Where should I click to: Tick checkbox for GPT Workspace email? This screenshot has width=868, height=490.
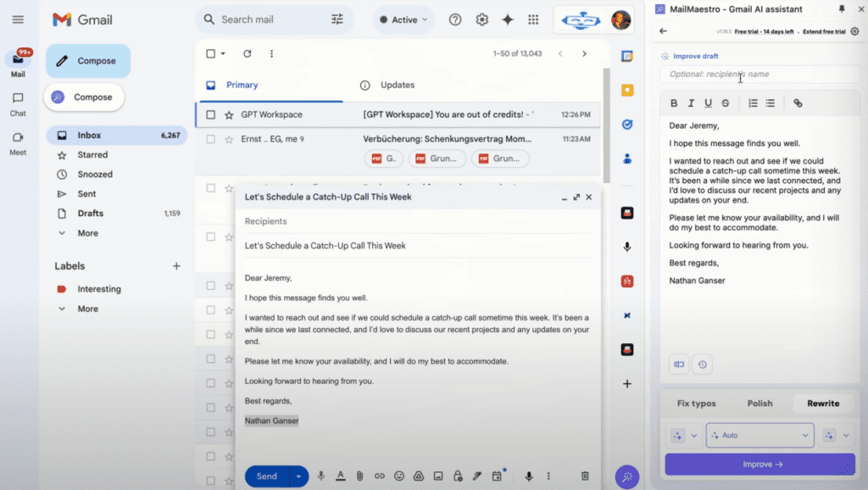click(x=211, y=114)
